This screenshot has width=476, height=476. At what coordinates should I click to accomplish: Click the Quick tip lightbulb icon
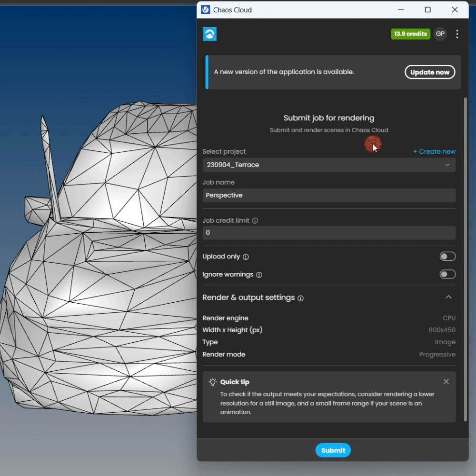click(213, 382)
